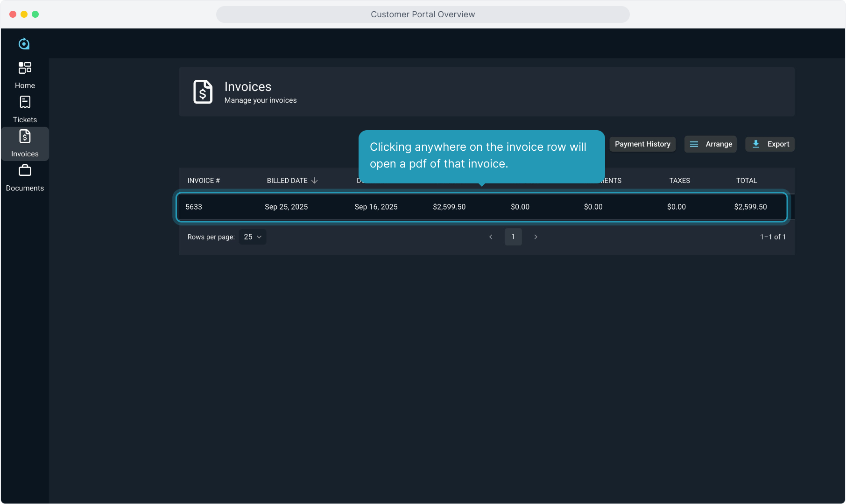Click the Export download icon
This screenshot has height=504, width=846.
tap(756, 144)
